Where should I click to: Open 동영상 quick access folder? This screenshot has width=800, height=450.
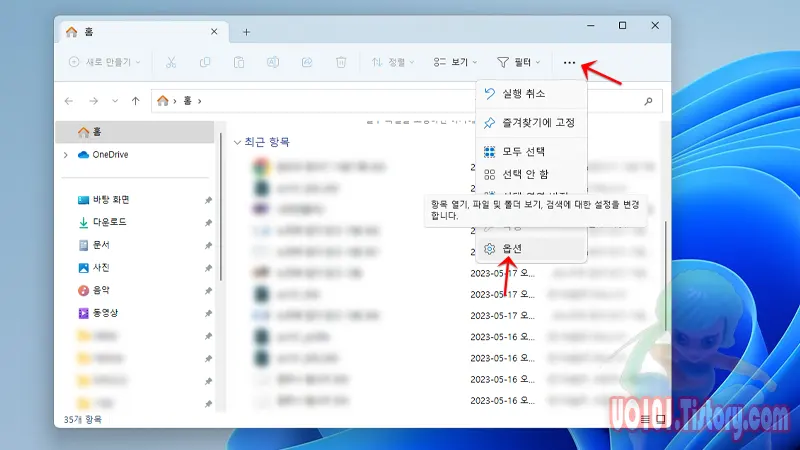point(98,313)
